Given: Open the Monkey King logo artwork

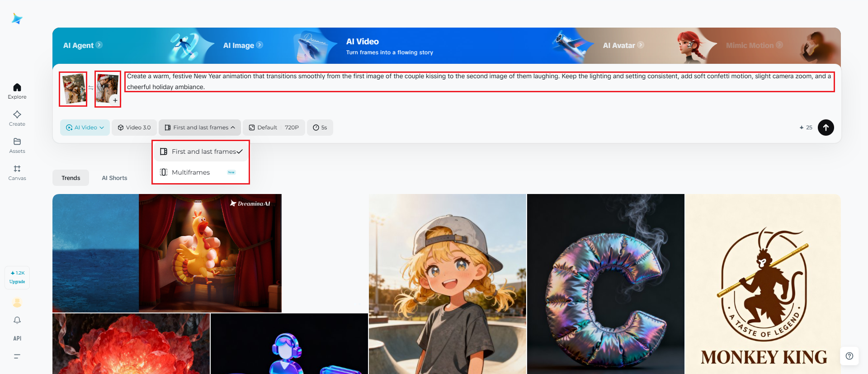Looking at the screenshot, I should [763, 284].
